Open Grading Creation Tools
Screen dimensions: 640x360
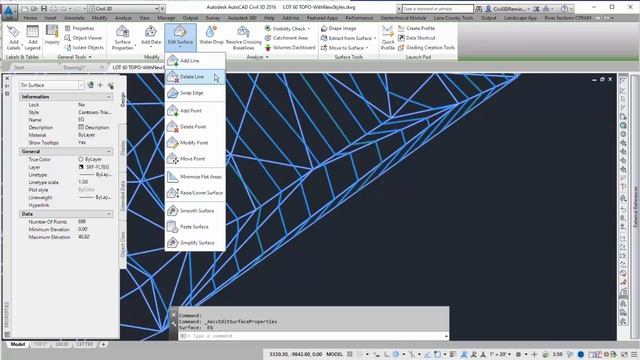(427, 47)
